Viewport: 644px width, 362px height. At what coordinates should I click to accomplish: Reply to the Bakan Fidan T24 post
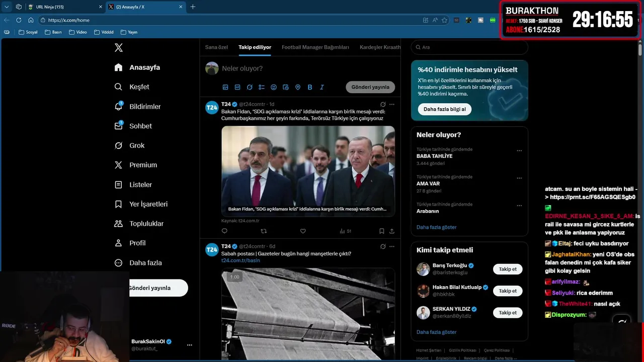(224, 231)
